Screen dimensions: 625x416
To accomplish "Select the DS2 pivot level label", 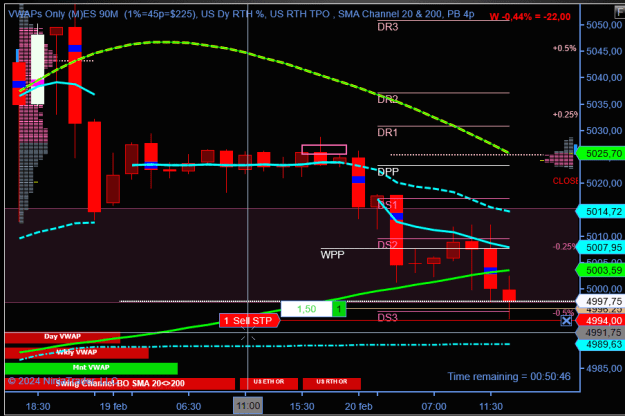I will tap(388, 245).
